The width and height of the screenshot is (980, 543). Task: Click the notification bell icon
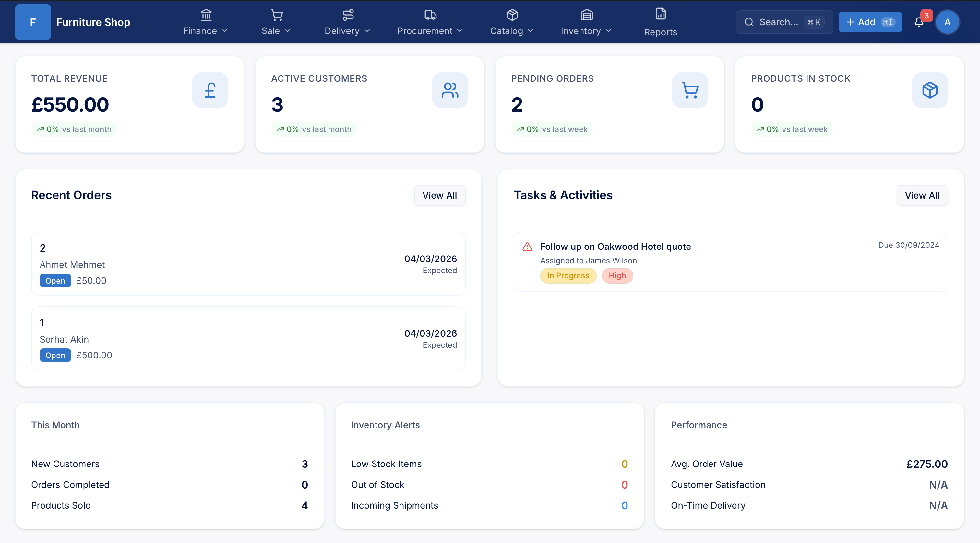coord(919,22)
